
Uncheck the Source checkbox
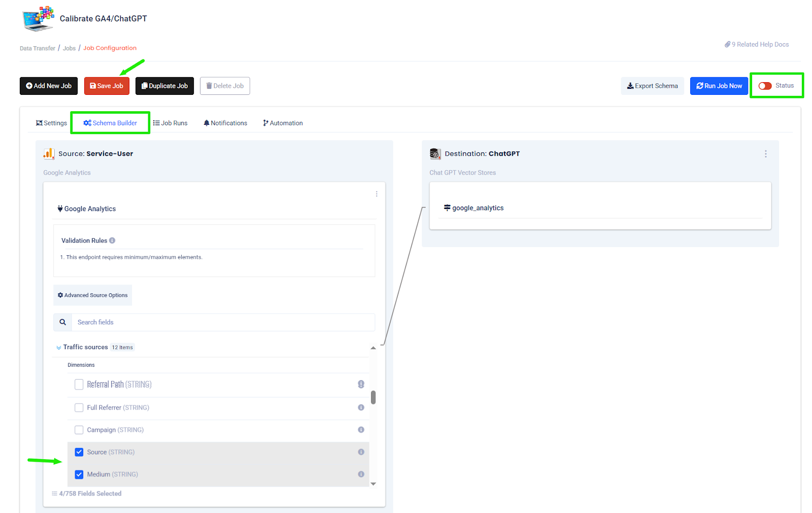coord(79,452)
